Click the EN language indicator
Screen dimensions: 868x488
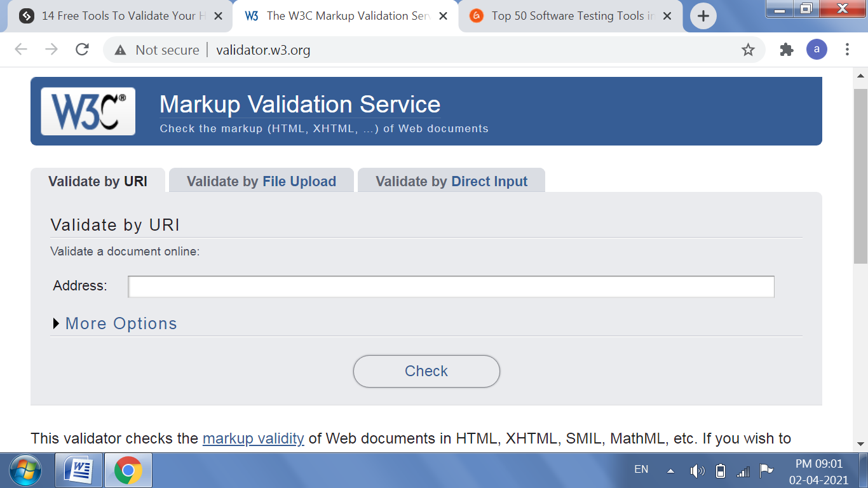(641, 470)
